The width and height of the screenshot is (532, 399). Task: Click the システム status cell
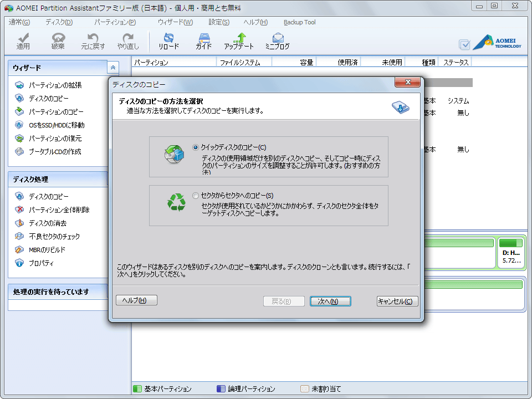pos(458,101)
